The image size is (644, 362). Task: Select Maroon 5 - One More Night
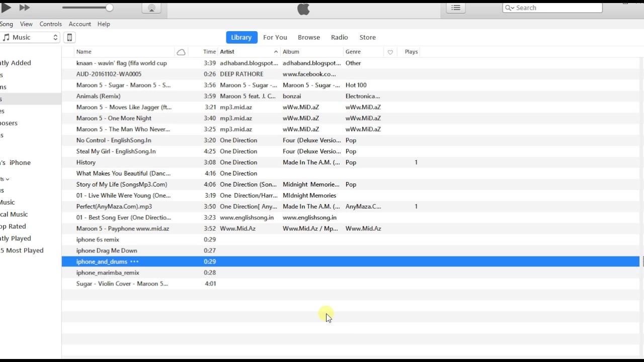[x=114, y=118]
